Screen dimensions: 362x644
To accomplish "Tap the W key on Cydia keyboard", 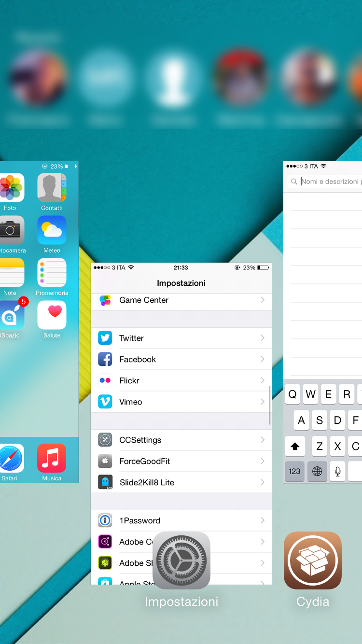I will (310, 394).
